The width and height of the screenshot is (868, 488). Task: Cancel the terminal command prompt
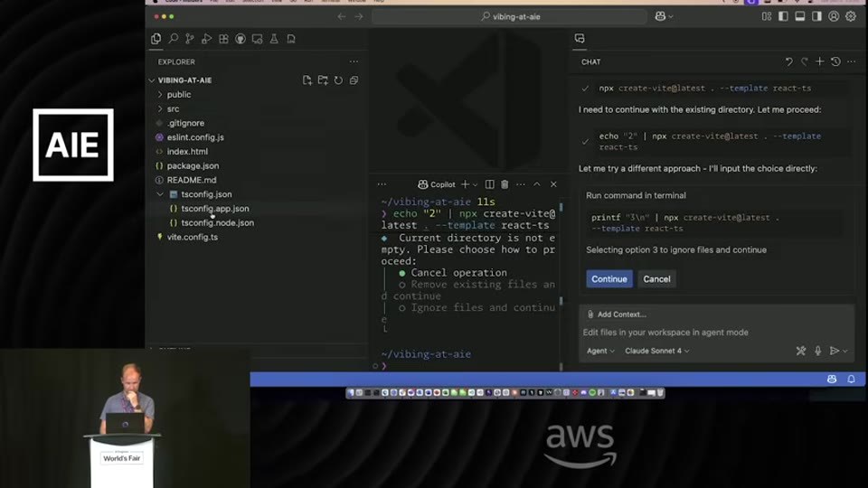(656, 279)
